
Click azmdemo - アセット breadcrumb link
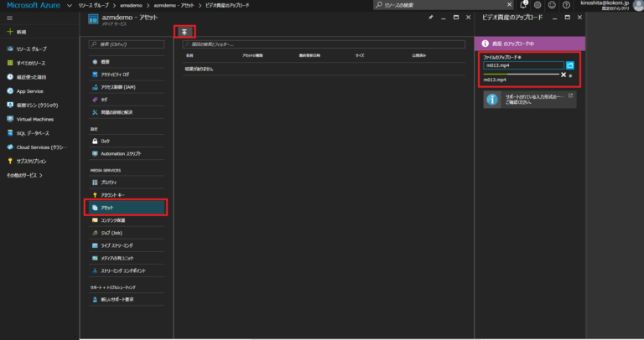coord(174,5)
